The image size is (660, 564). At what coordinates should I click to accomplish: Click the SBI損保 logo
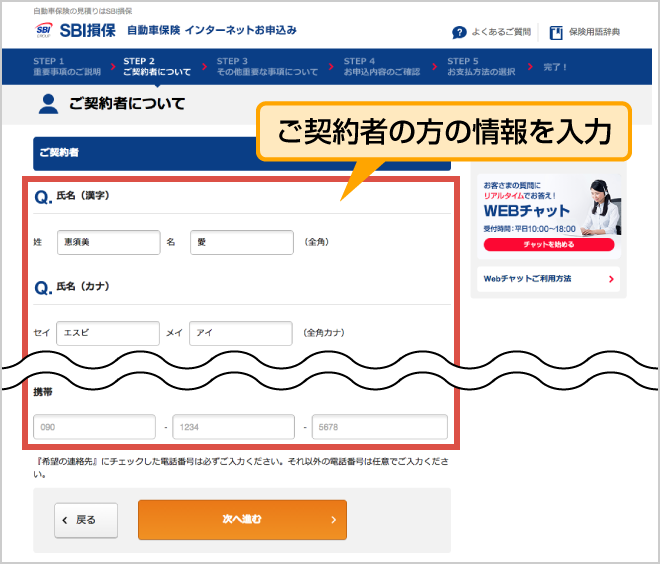(x=75, y=31)
